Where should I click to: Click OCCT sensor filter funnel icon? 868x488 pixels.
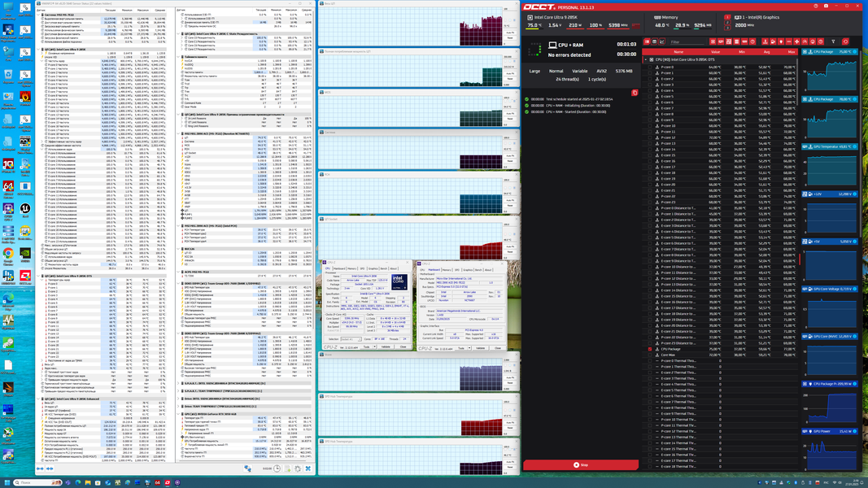[x=833, y=41]
